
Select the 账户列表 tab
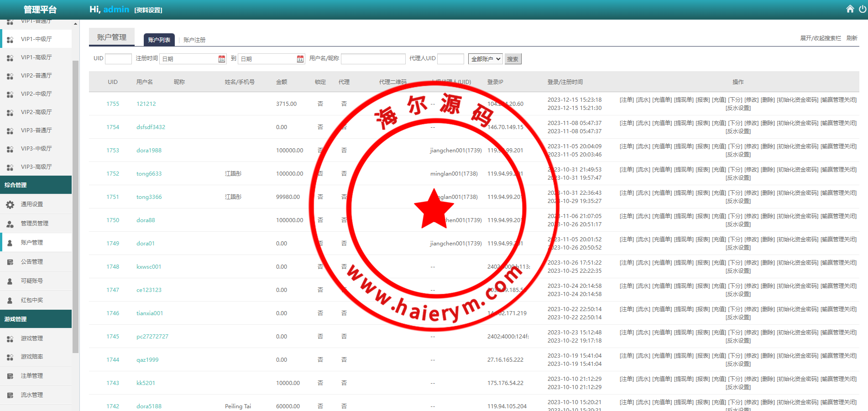click(159, 40)
